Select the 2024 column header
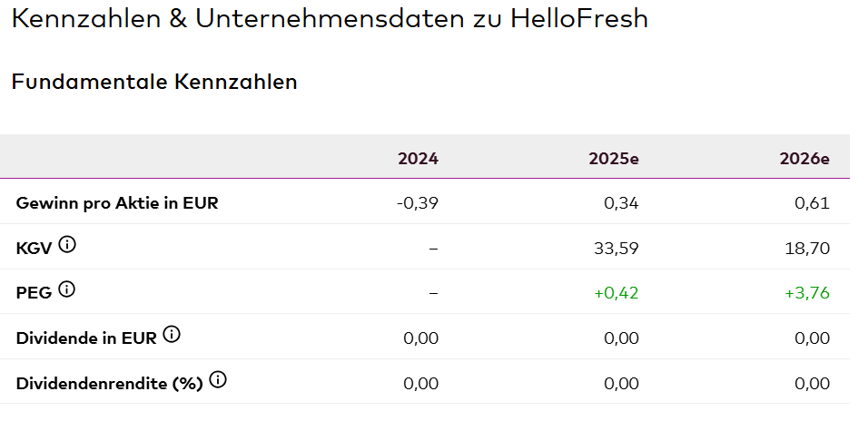 [418, 159]
